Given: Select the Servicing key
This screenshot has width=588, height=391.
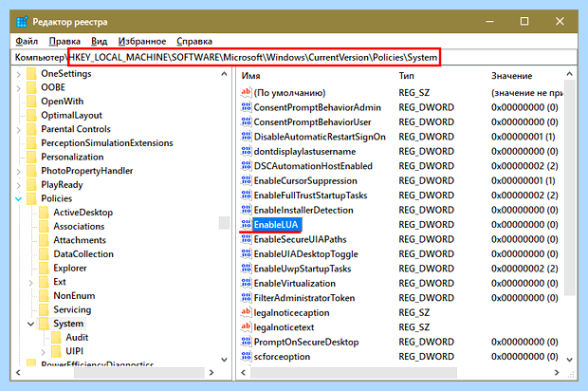Looking at the screenshot, I should [72, 309].
